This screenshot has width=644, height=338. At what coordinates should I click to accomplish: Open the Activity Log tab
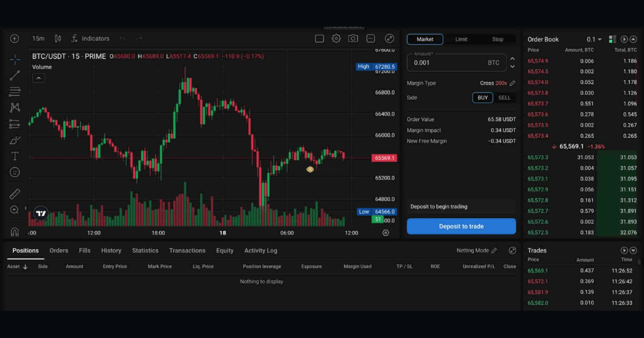(x=261, y=251)
